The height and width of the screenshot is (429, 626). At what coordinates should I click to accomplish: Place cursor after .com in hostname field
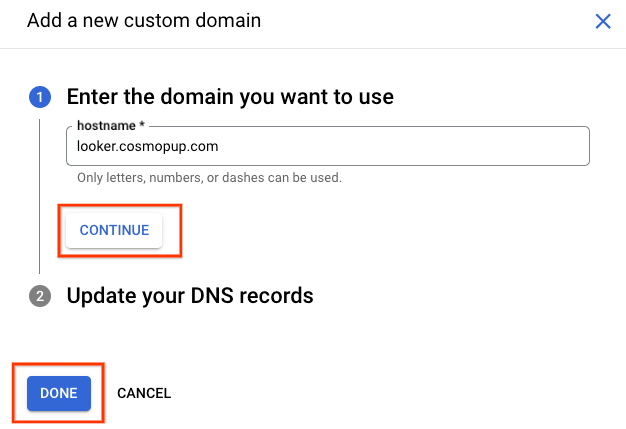click(x=222, y=146)
